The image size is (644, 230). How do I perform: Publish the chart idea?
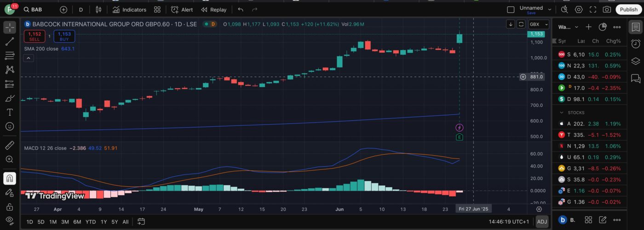629,10
